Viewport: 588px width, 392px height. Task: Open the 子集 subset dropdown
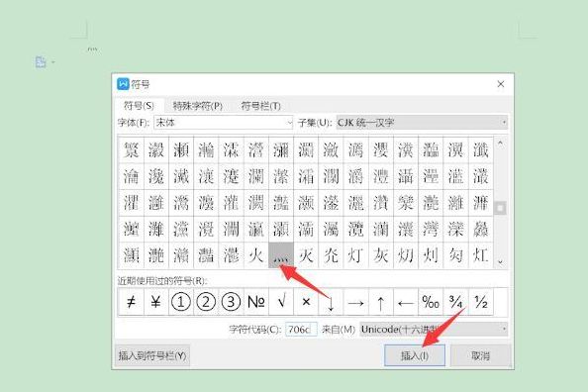pyautogui.click(x=422, y=123)
